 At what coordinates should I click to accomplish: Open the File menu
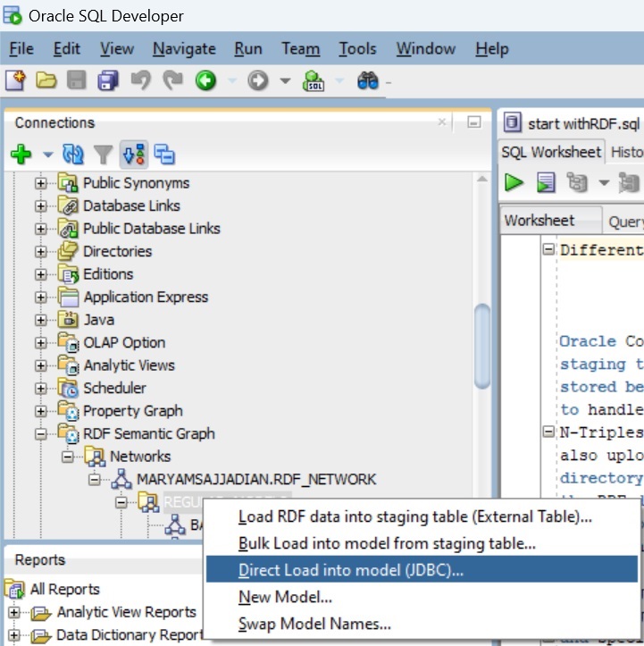point(21,48)
